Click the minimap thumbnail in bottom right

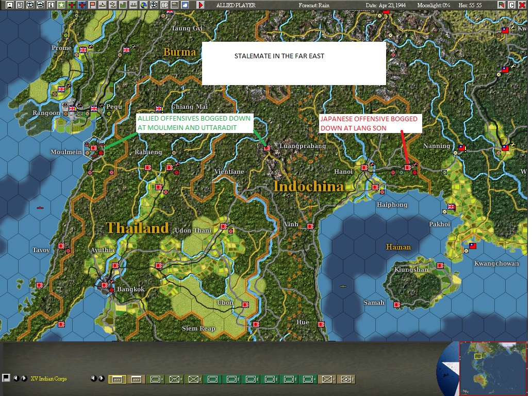click(493, 368)
